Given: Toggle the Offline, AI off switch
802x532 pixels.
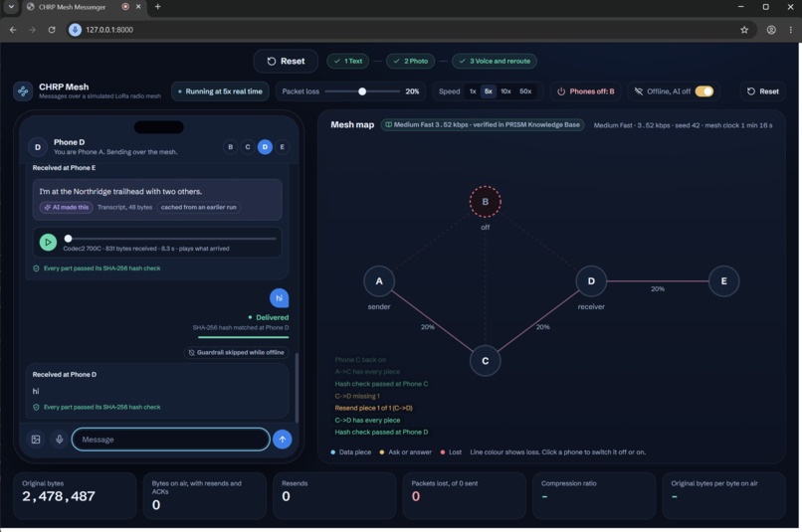Looking at the screenshot, I should [703, 91].
